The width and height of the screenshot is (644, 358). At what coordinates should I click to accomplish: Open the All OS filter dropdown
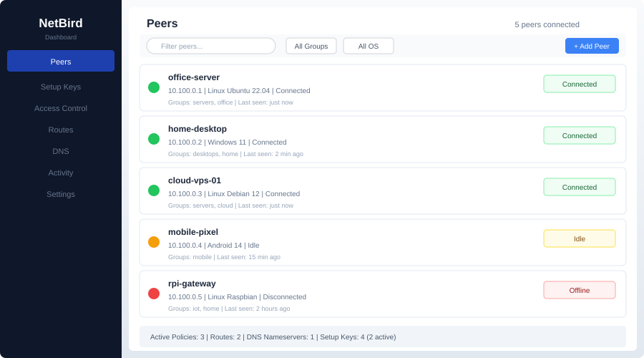(x=369, y=46)
